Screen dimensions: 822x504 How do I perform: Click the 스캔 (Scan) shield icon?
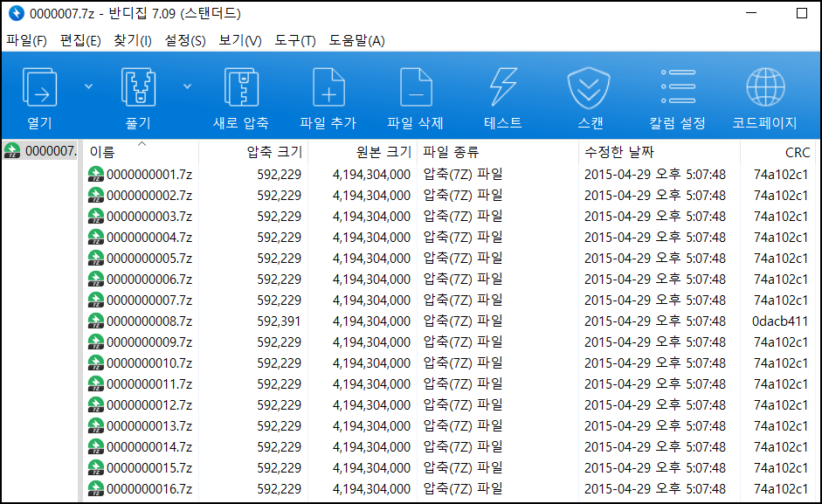point(589,87)
